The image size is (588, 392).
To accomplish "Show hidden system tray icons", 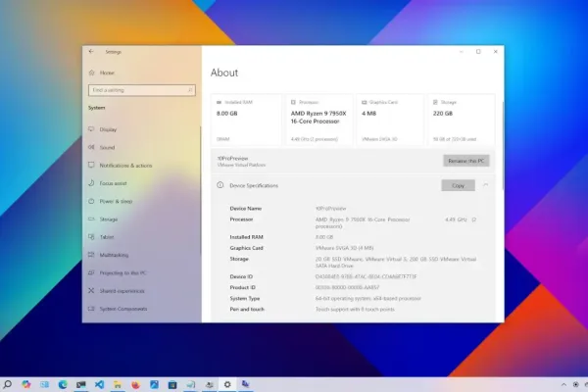I will click(x=563, y=384).
